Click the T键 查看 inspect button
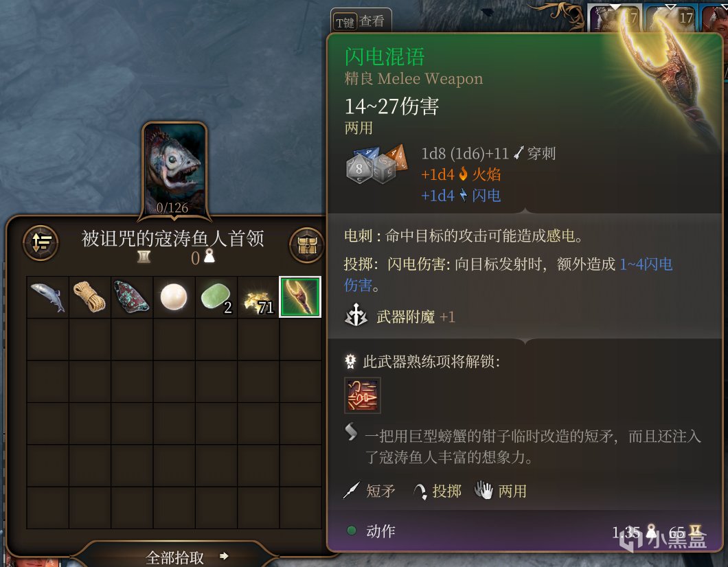 [x=361, y=21]
